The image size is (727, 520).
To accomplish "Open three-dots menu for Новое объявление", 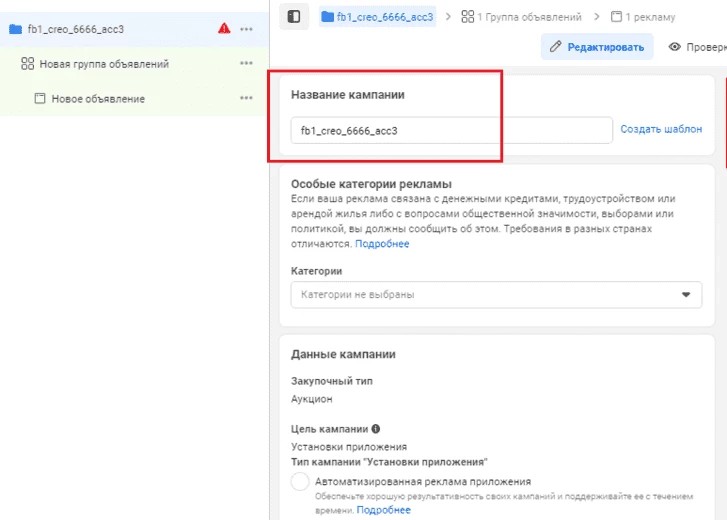I will (246, 98).
